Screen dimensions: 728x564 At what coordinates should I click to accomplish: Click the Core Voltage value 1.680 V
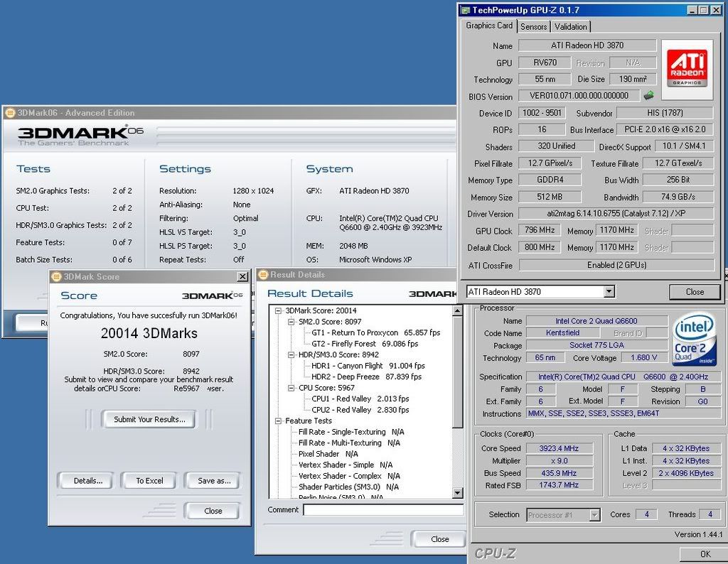pyautogui.click(x=643, y=357)
